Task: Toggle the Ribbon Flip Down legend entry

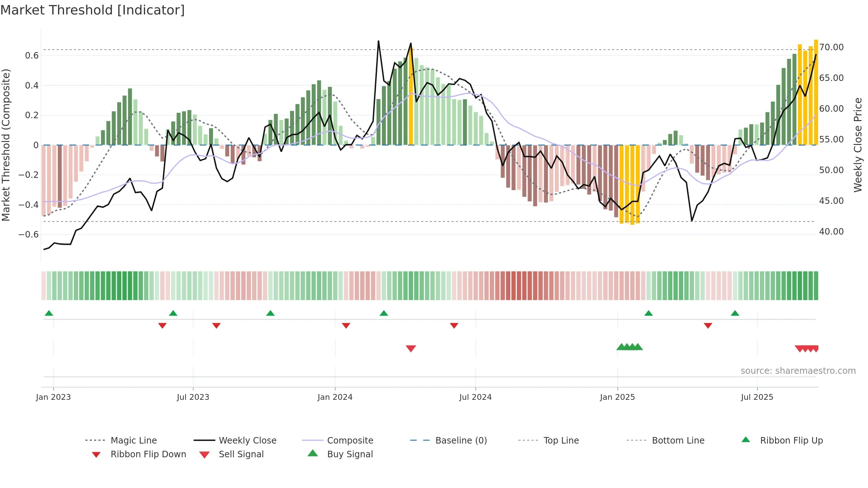Action: coord(139,454)
